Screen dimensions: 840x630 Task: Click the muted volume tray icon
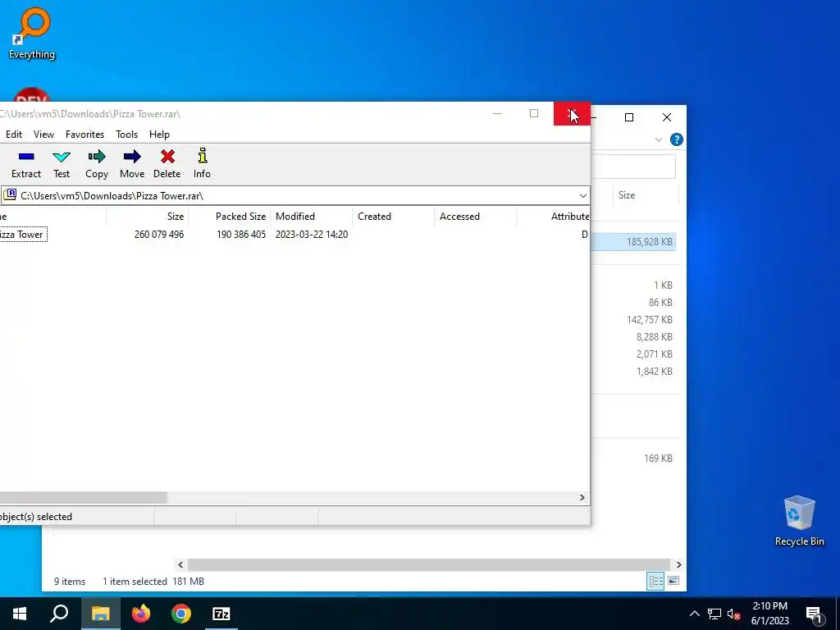(x=733, y=614)
